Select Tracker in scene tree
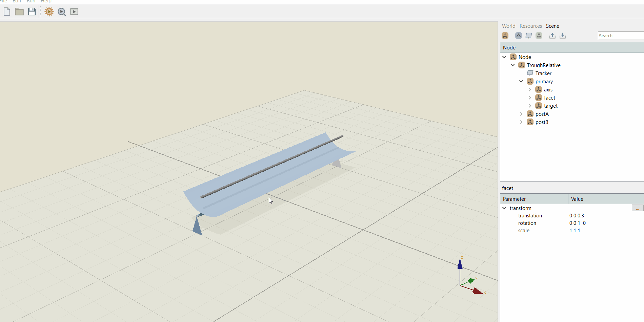644x322 pixels. 543,73
